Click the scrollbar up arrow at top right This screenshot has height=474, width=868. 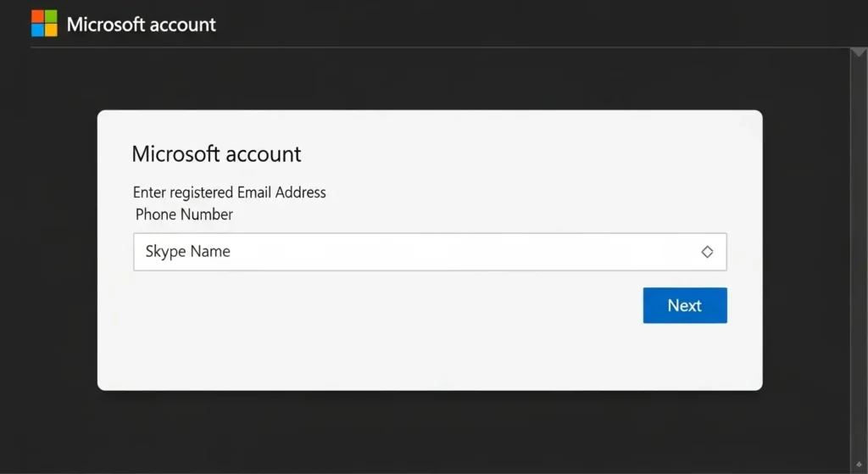(859, 53)
